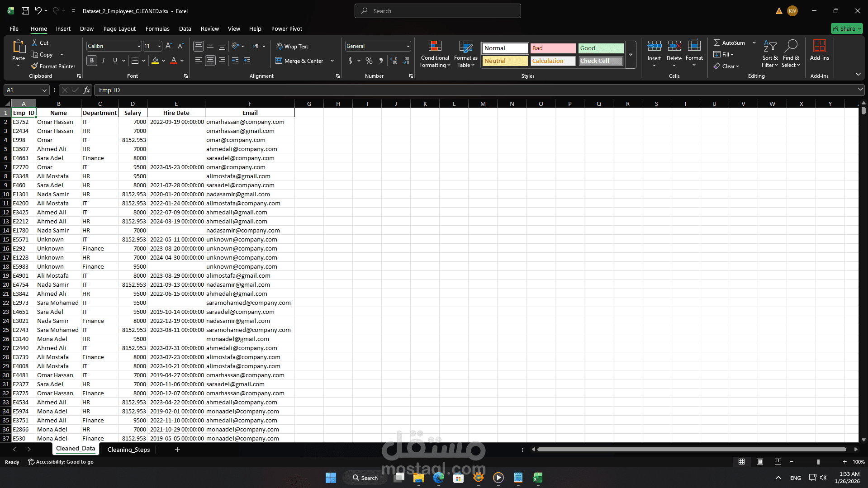Click the Format Cells icon
868x488 pixels.
click(x=694, y=46)
